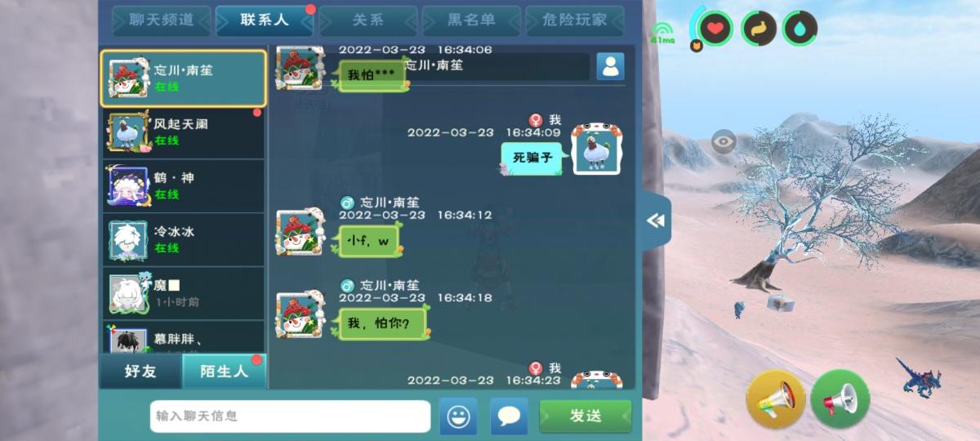Tap the green megaphone button
The width and height of the screenshot is (980, 441).
pos(840,399)
